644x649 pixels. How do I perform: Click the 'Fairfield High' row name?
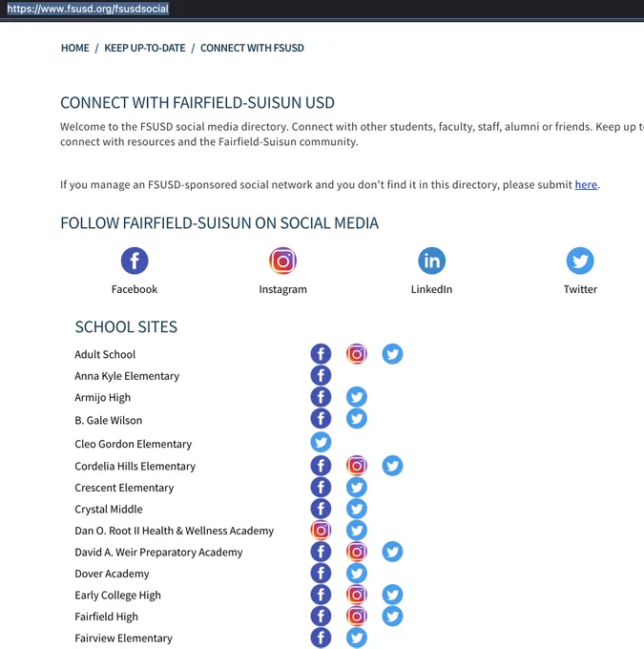pyautogui.click(x=106, y=617)
